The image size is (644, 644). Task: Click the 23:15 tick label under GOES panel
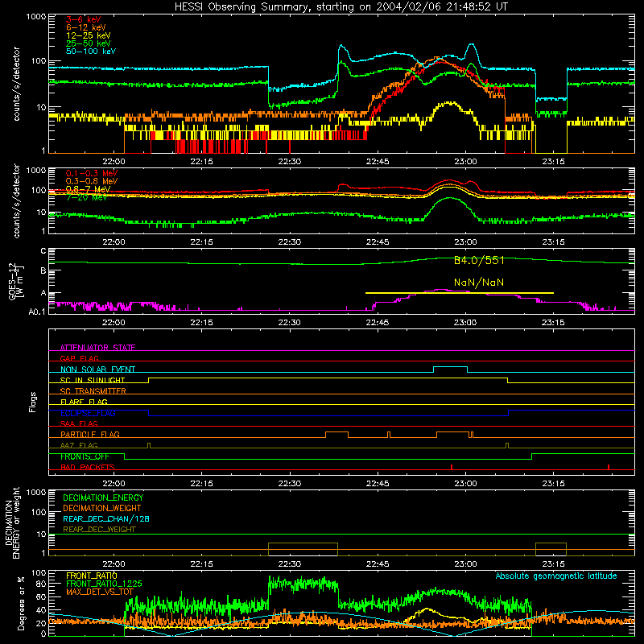click(553, 323)
